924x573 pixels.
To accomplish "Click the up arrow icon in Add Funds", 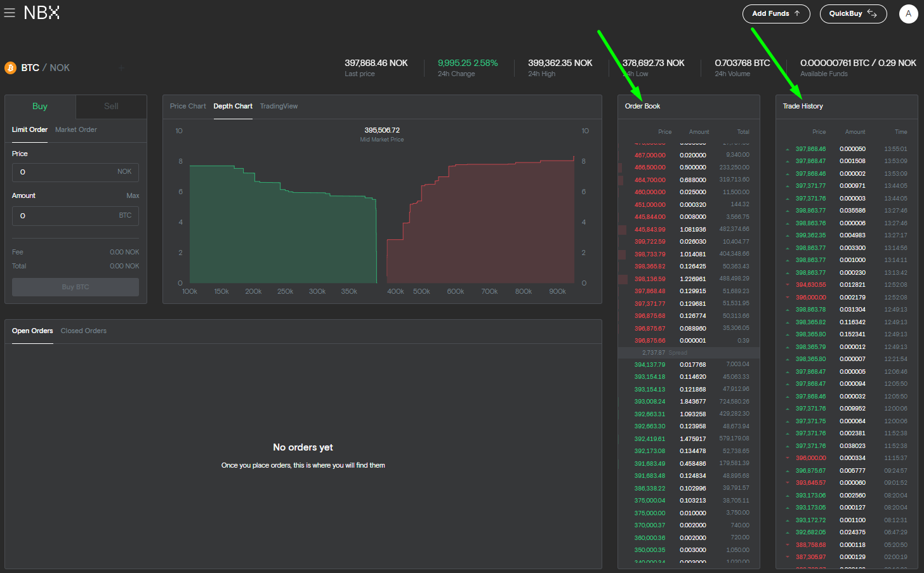I will click(797, 13).
